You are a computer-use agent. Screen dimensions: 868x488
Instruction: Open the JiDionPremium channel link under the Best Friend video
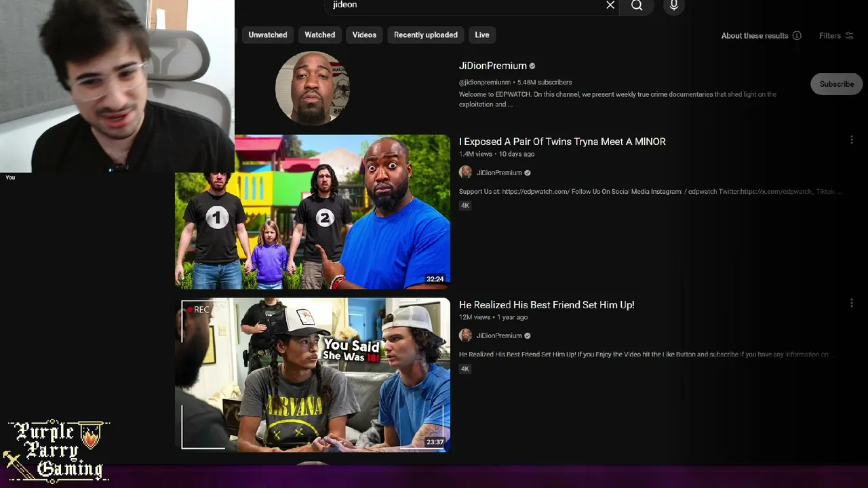499,335
